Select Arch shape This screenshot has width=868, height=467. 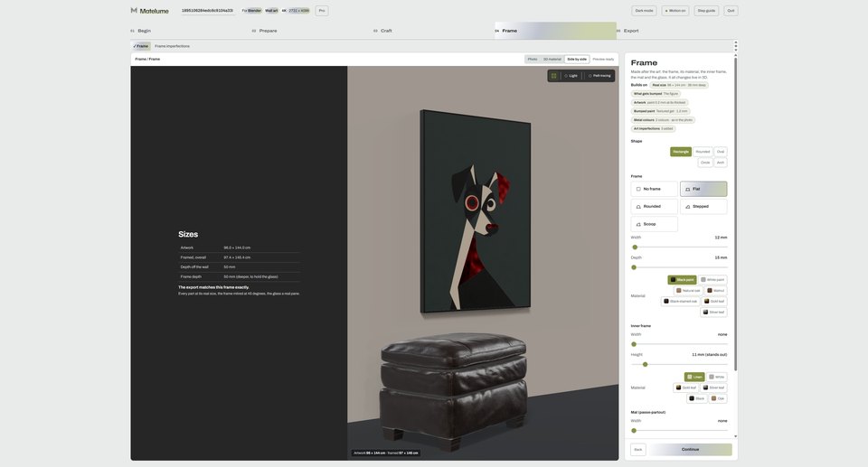click(x=721, y=163)
